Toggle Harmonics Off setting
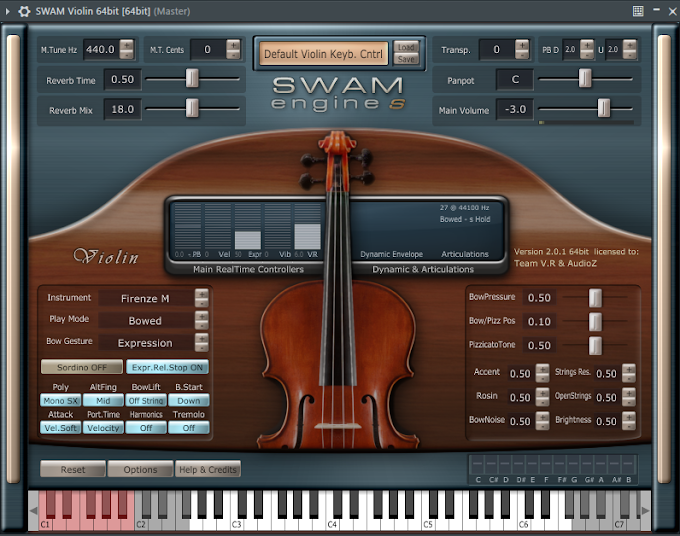The width and height of the screenshot is (680, 536). point(146,428)
